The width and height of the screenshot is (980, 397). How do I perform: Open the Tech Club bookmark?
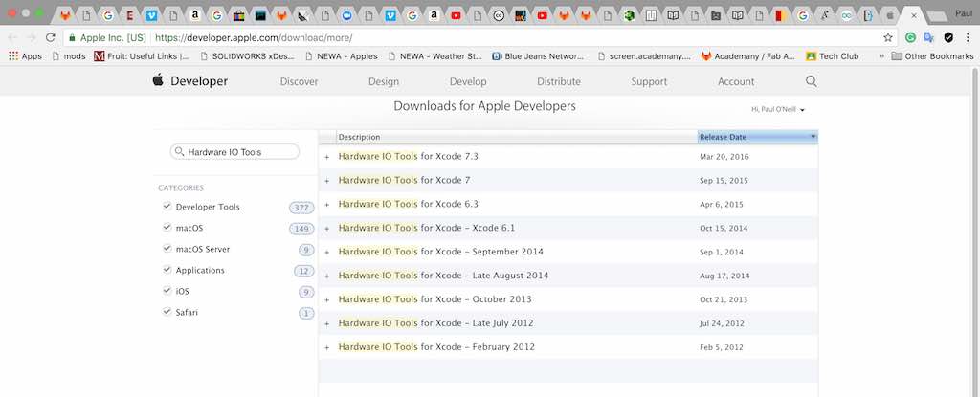click(x=833, y=56)
